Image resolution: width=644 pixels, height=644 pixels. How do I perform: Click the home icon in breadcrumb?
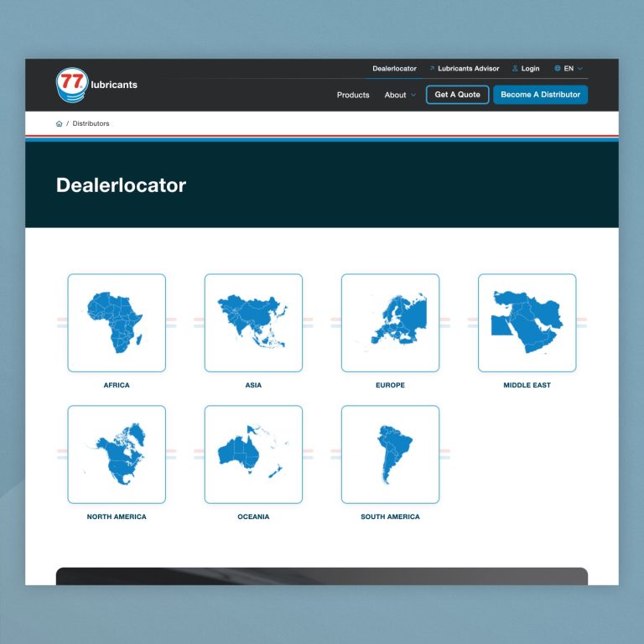point(59,124)
